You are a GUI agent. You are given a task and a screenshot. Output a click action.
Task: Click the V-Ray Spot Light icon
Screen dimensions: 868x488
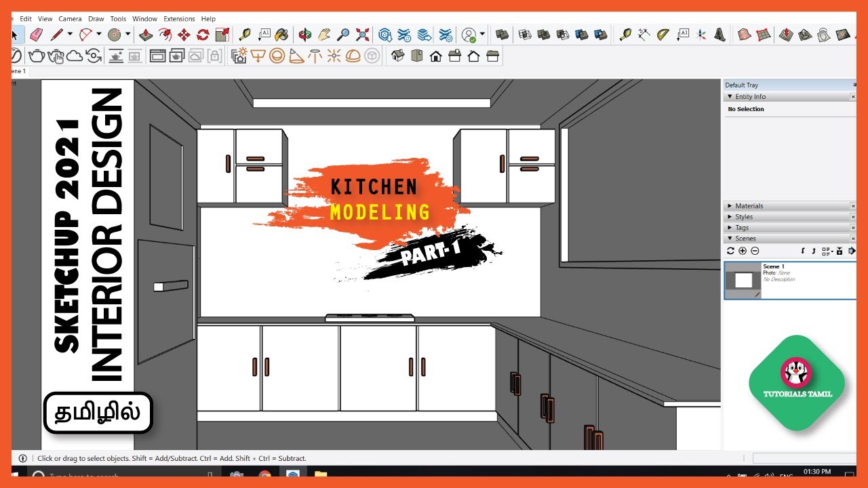(296, 56)
